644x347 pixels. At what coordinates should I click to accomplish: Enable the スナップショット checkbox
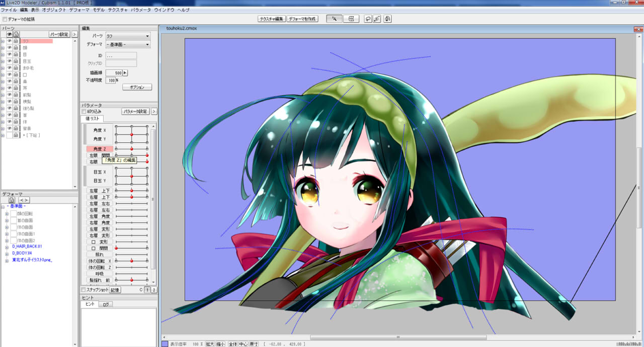84,290
